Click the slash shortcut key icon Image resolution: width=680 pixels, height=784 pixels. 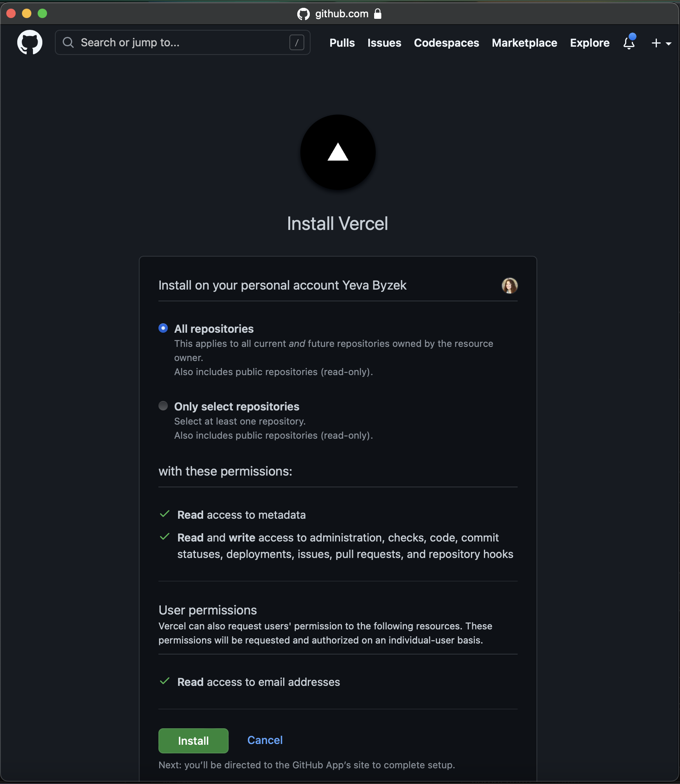pyautogui.click(x=297, y=42)
